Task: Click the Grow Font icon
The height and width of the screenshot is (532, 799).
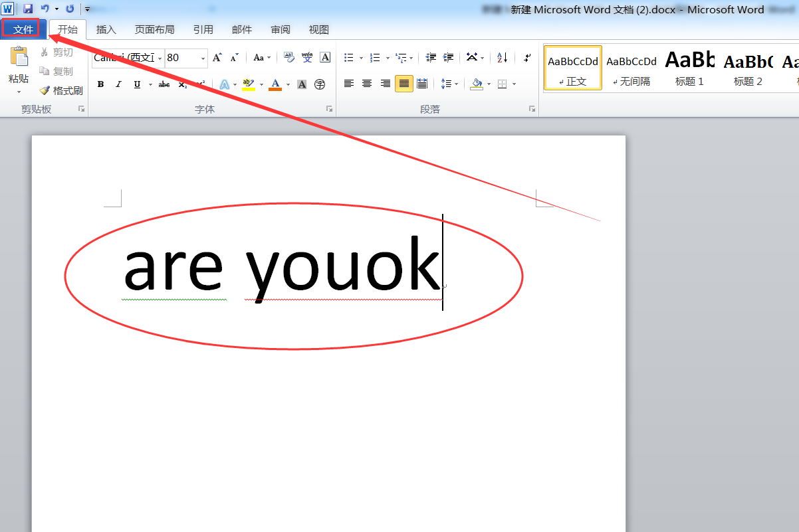Action: (x=217, y=58)
